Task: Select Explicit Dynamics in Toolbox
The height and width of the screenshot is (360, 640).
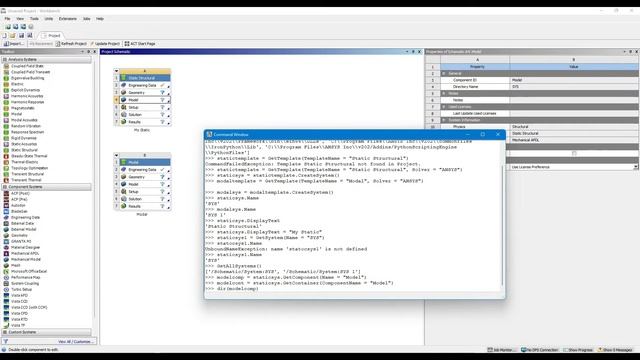Action: [x=25, y=90]
